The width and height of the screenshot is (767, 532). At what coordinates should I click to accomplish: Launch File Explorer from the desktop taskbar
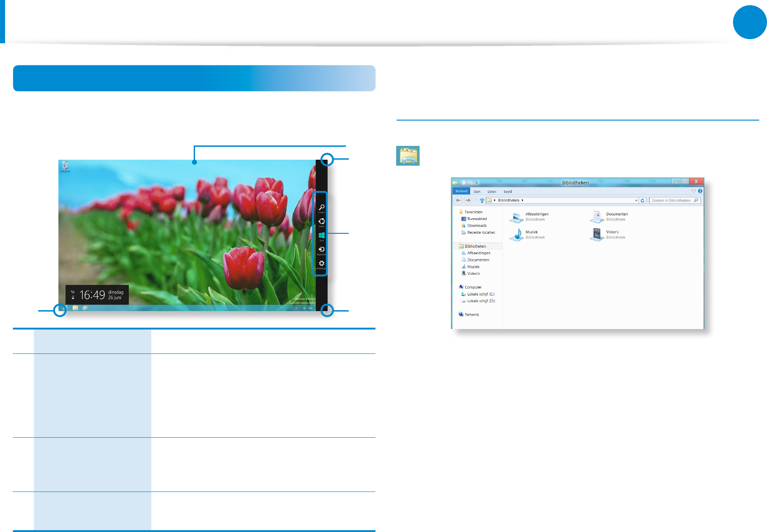pyautogui.click(x=75, y=308)
